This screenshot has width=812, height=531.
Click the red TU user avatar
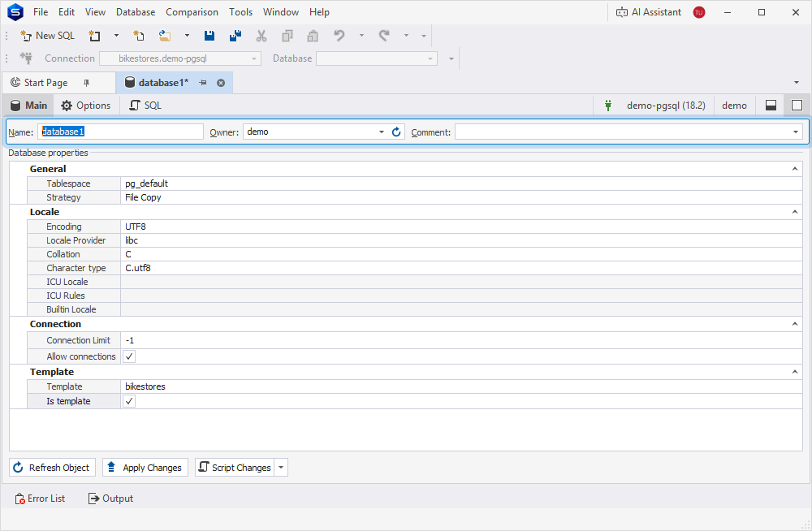click(699, 12)
